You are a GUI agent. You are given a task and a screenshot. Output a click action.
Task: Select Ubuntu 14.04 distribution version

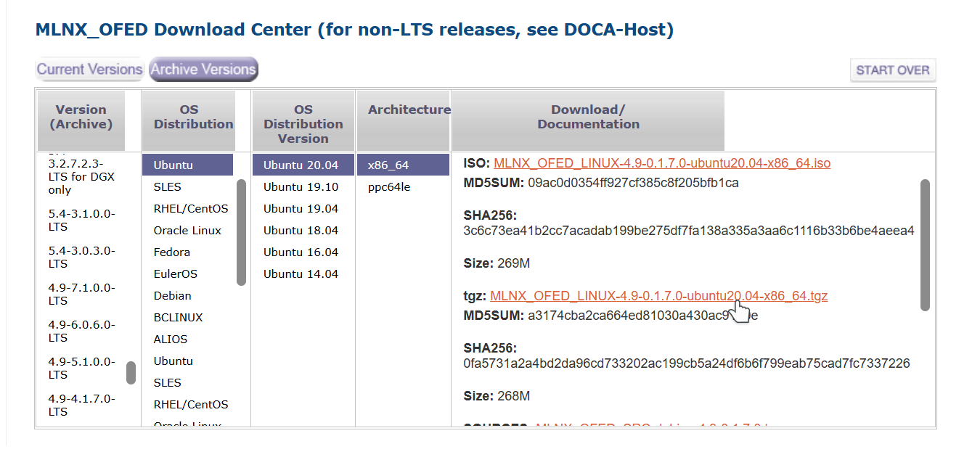[x=301, y=274]
